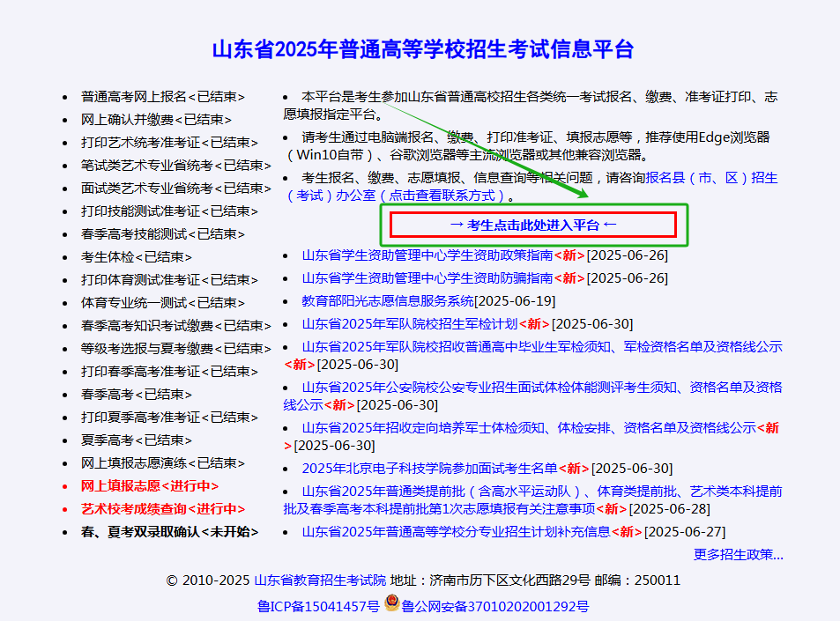Click 面试类艺术专业省统考<已结束> text
This screenshot has width=840, height=621.
[176, 189]
